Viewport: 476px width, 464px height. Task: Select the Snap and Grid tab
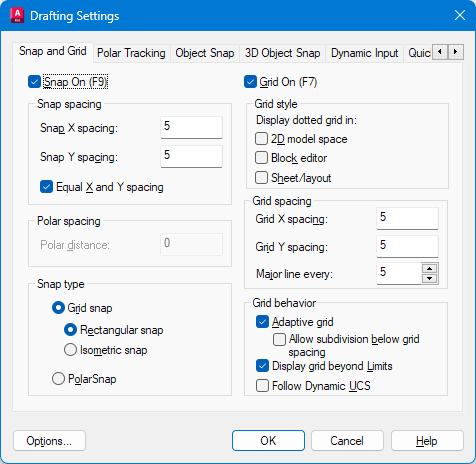click(x=53, y=51)
